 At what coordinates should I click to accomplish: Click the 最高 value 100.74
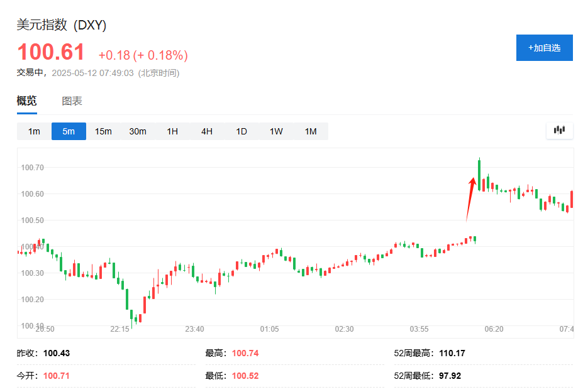point(245,353)
